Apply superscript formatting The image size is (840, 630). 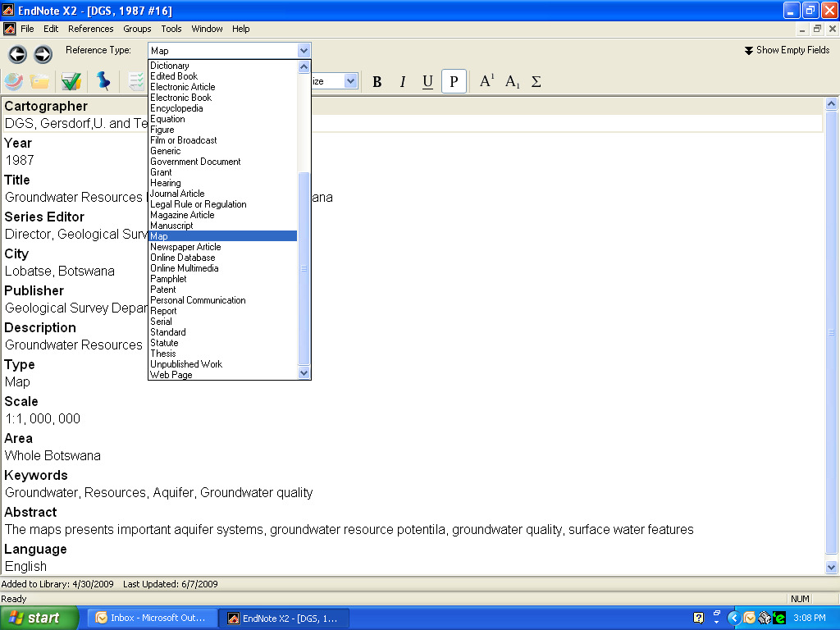click(486, 81)
